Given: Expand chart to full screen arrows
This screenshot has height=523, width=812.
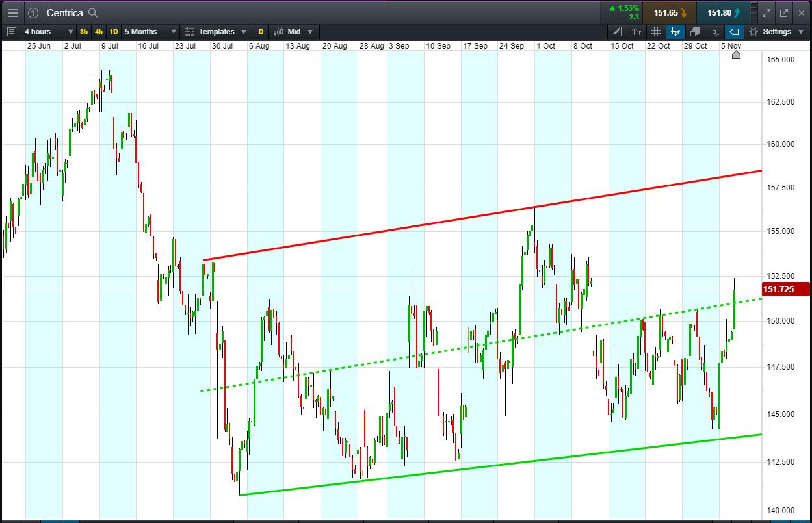Looking at the screenshot, I should pyautogui.click(x=766, y=12).
